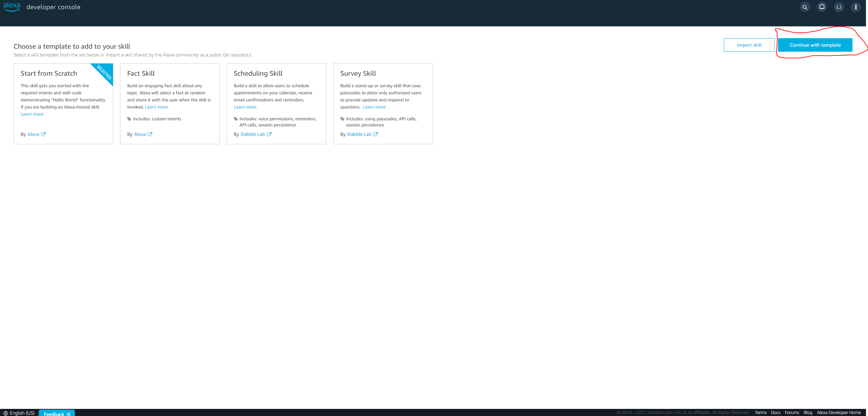
Task: Click the Alexa logo in header
Action: click(x=12, y=7)
